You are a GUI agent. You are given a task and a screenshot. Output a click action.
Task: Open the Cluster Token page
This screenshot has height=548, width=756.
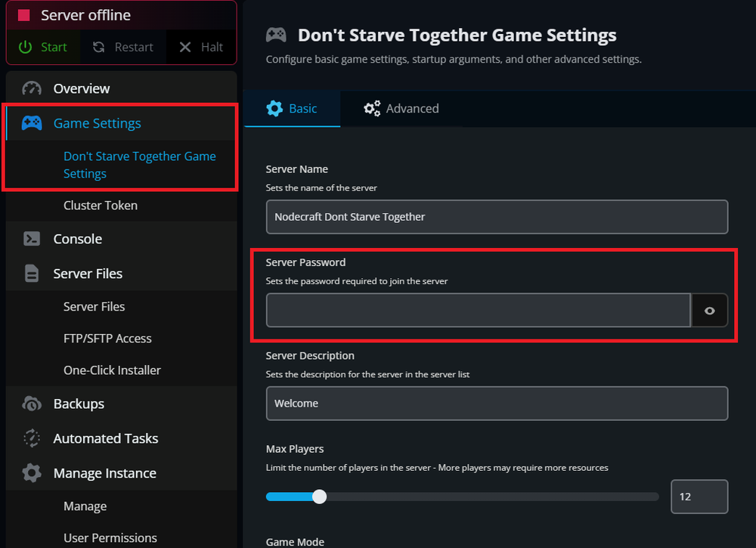[x=101, y=205]
